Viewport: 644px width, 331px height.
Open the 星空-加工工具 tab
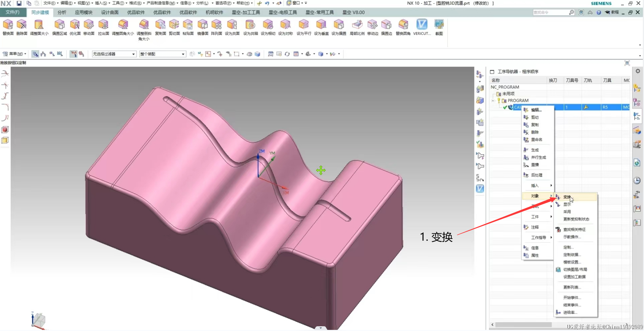pos(246,12)
